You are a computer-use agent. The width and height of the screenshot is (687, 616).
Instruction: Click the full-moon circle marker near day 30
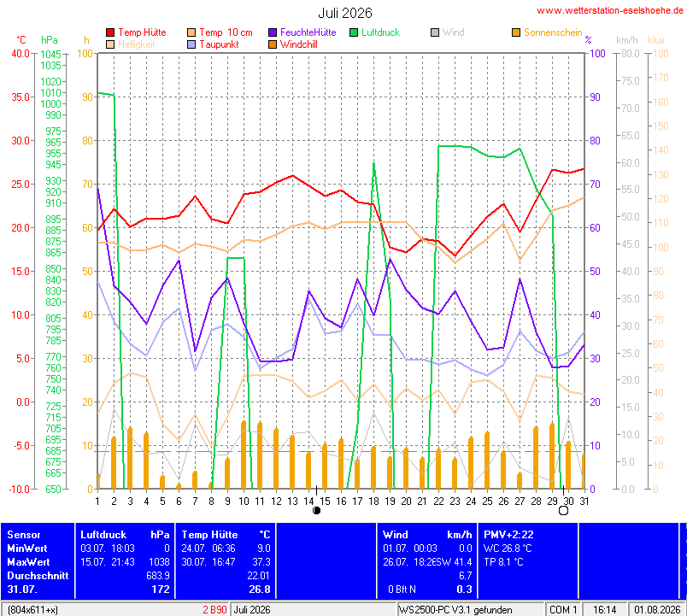(x=563, y=510)
